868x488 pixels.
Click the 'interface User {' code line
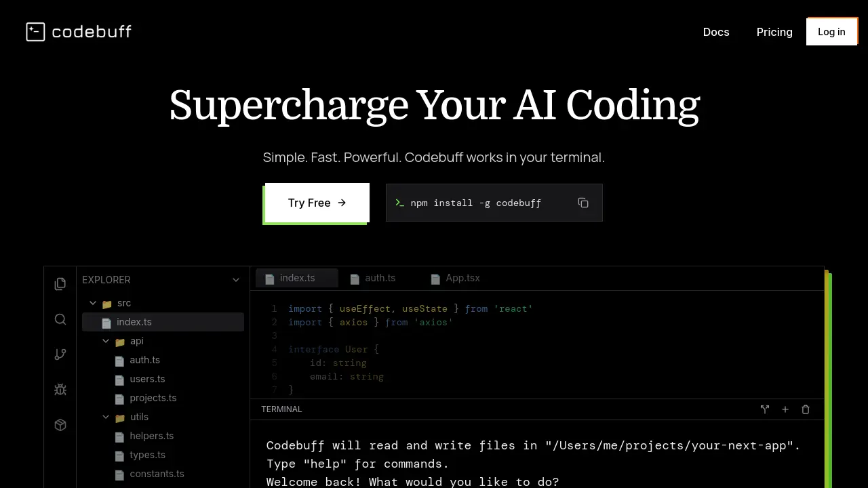coord(333,349)
